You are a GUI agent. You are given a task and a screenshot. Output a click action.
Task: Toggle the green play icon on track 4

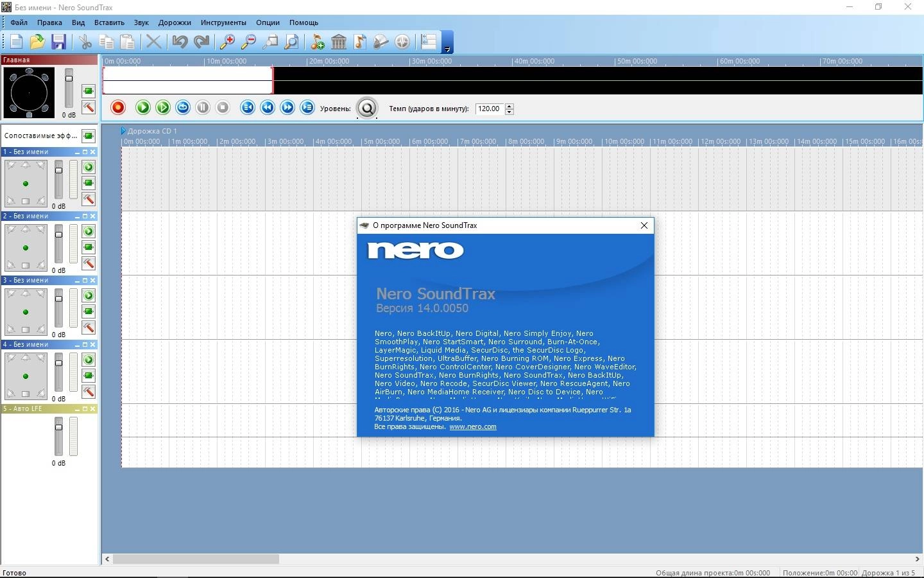click(x=89, y=360)
